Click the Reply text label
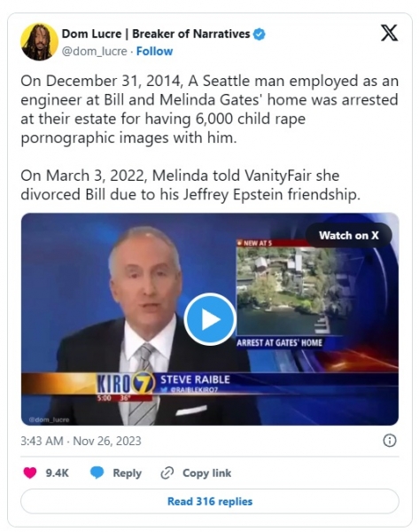The width and height of the screenshot is (419, 532). pos(128,473)
